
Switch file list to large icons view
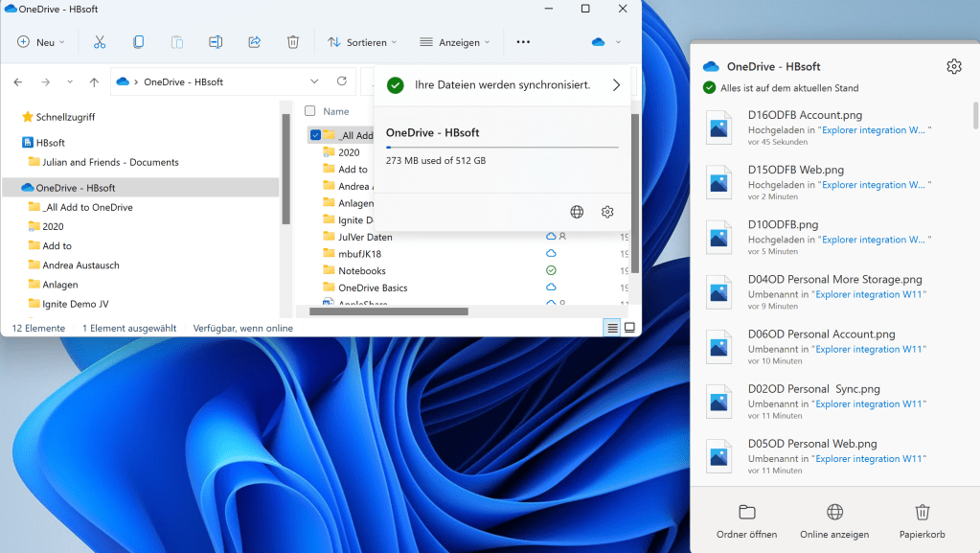point(629,327)
